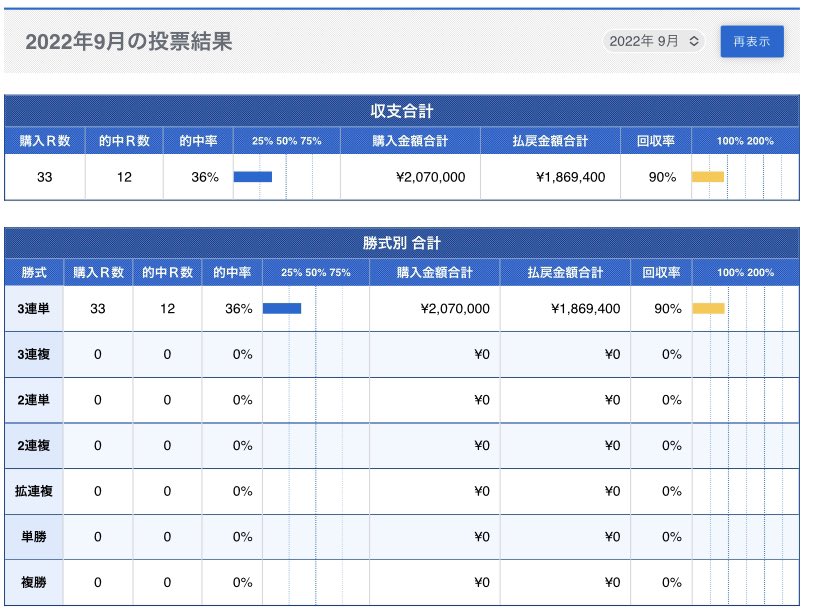Click the 33 value in 収支合計 table
This screenshot has height=612, width=828.
click(44, 177)
